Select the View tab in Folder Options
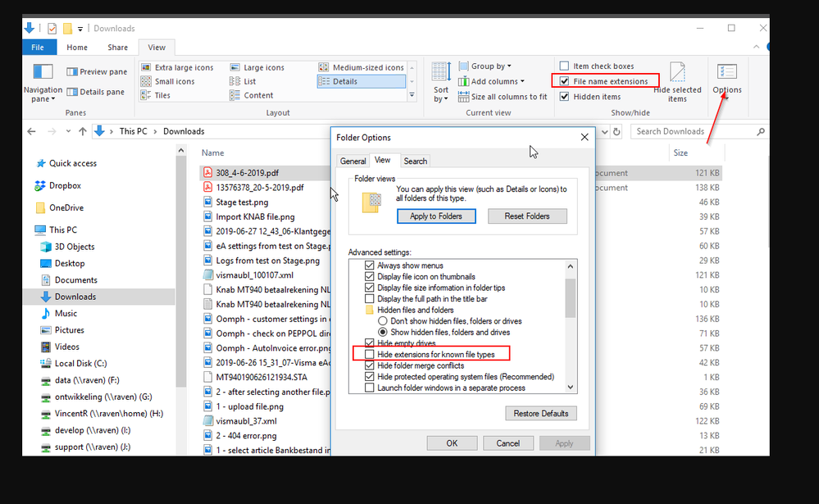This screenshot has height=504, width=819. pos(382,160)
